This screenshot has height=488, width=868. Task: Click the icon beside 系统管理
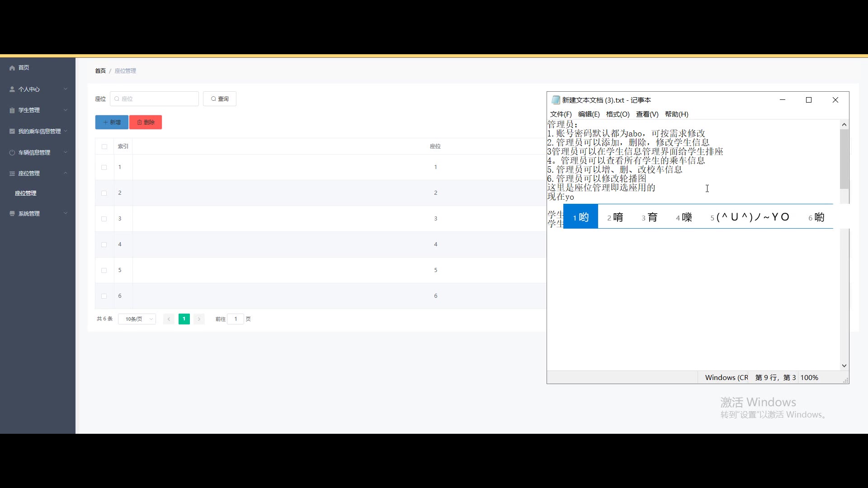pos(12,214)
